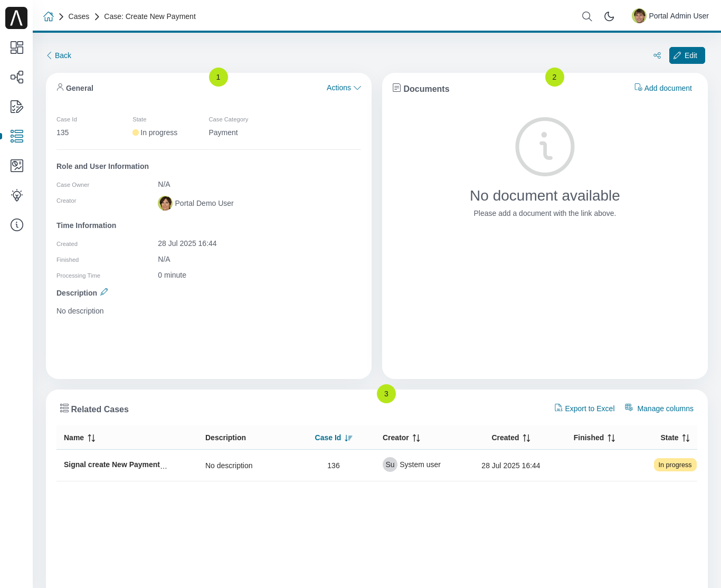
Task: Click the info icon in sidebar
Action: point(17,225)
